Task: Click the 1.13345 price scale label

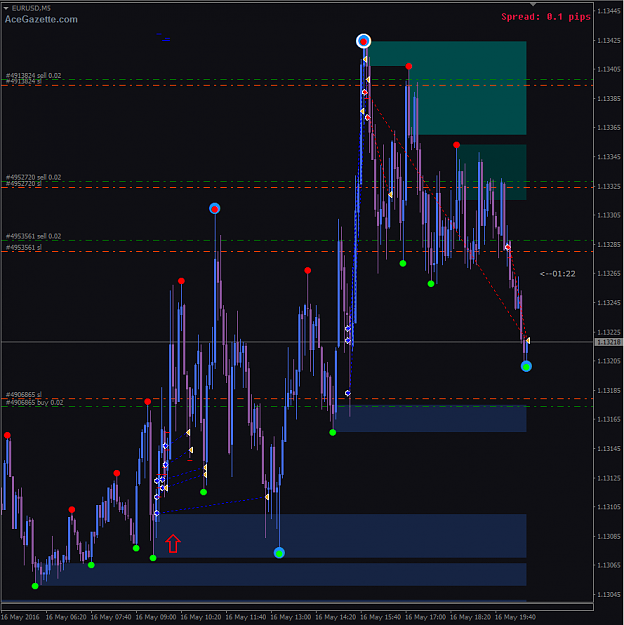Action: (x=609, y=157)
